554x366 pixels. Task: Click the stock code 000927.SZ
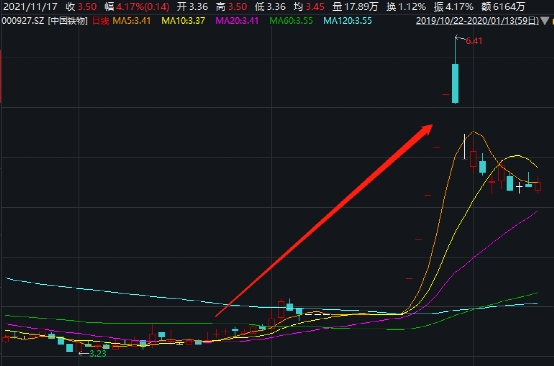click(23, 21)
